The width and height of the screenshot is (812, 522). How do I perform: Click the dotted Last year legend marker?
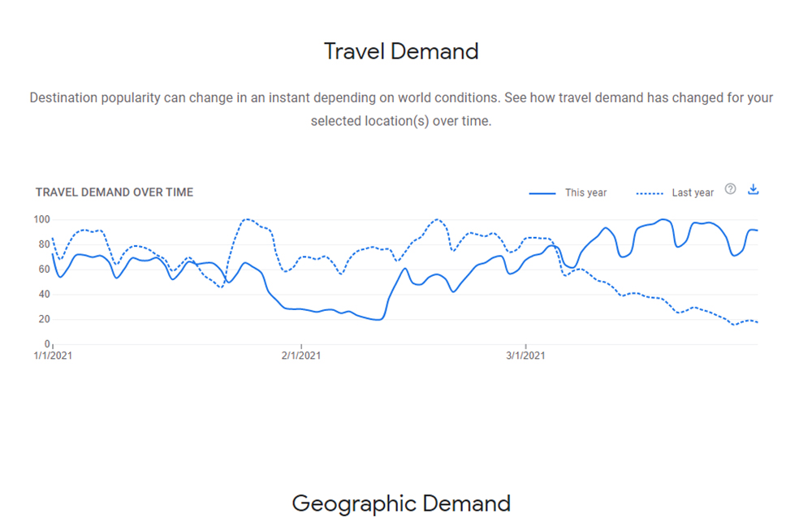[649, 193]
